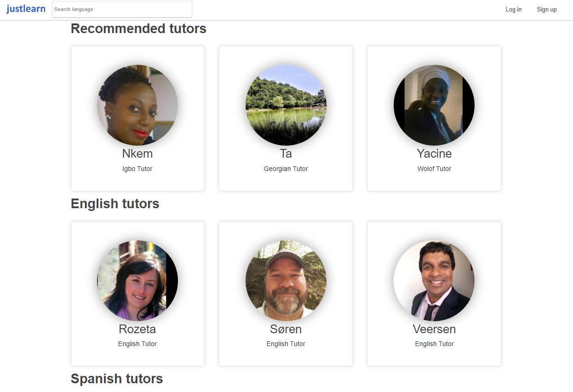Click the Georgian Tutor lake photo
Screen dimensions: 573x392
[286, 105]
